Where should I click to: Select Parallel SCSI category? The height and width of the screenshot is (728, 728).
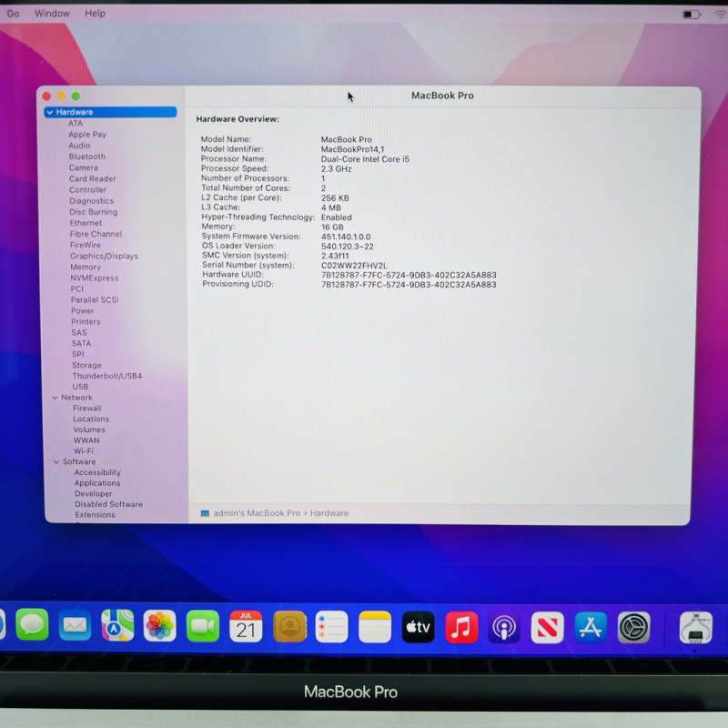click(95, 300)
